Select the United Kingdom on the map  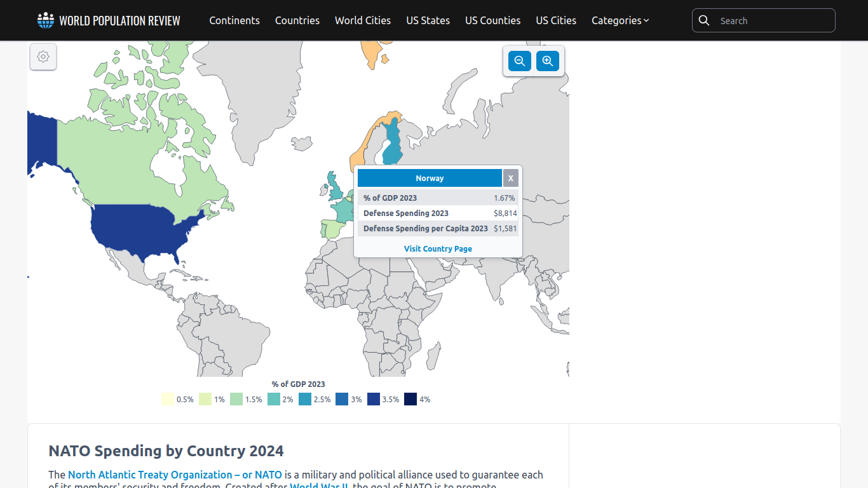coord(333,189)
